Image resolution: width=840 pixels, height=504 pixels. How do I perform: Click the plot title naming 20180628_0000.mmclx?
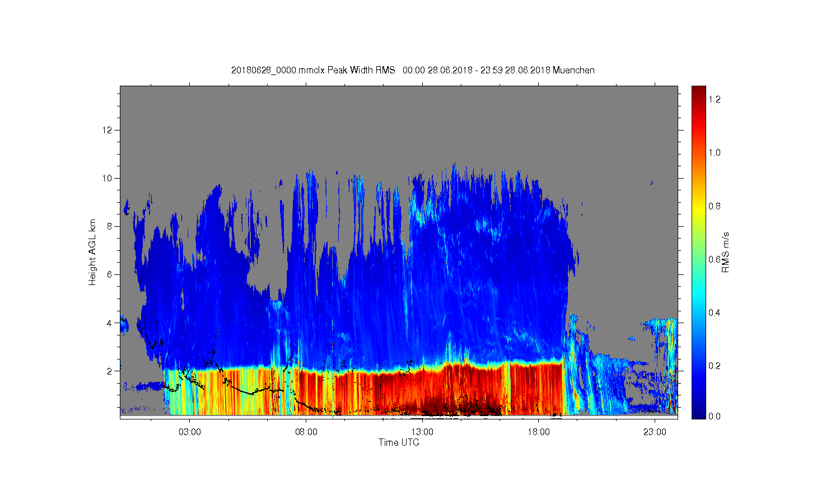pyautogui.click(x=413, y=70)
